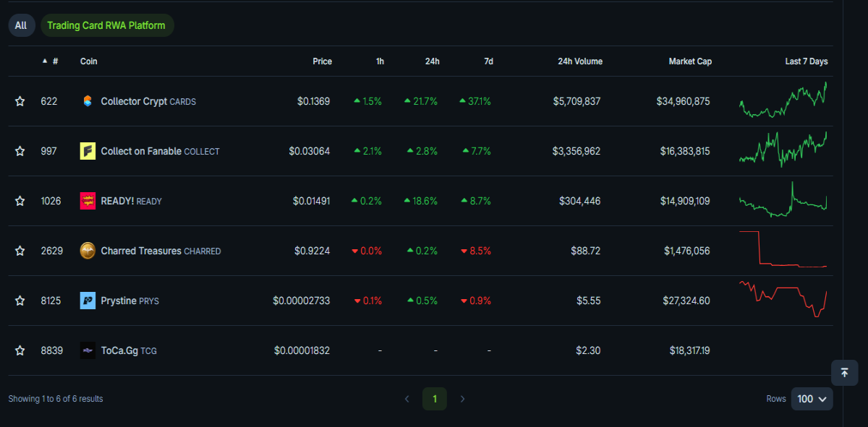Go to previous page with the left chevron
This screenshot has height=427, width=868.
[x=407, y=399]
